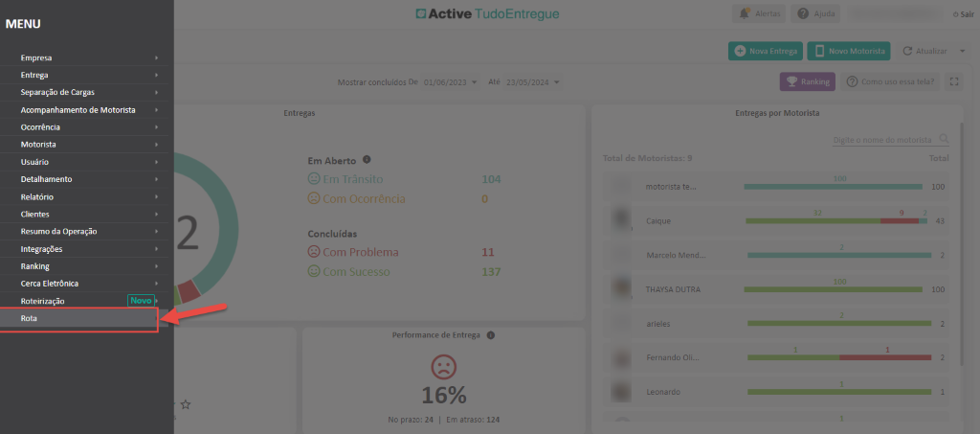Click the Com Problema count 11
Screen dimensions: 980x434
(x=488, y=252)
